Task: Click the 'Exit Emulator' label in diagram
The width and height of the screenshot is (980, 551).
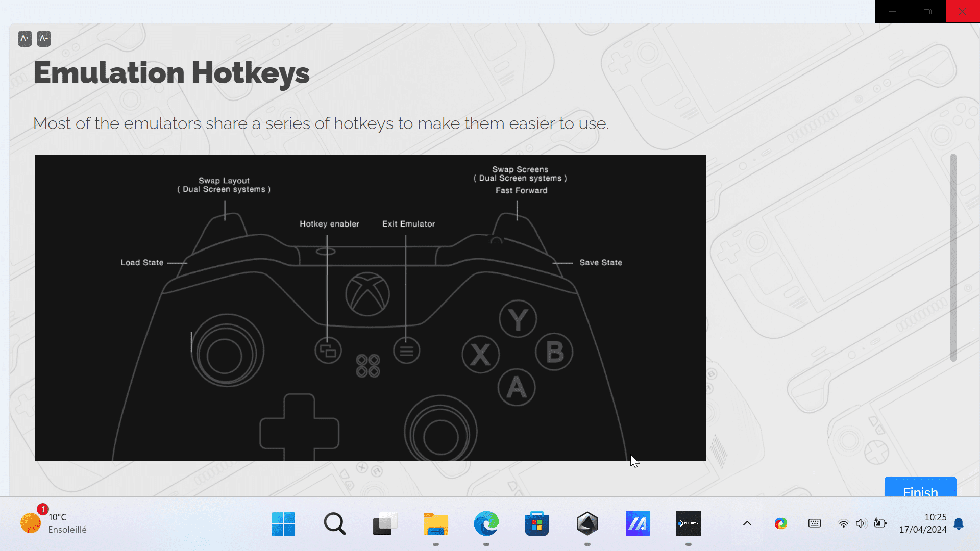Action: 409,224
